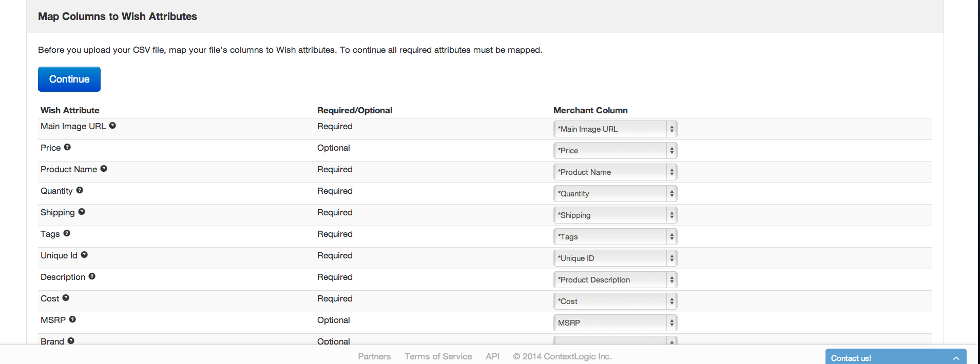
Task: Click the question mark icon next to Quantity
Action: 80,190
